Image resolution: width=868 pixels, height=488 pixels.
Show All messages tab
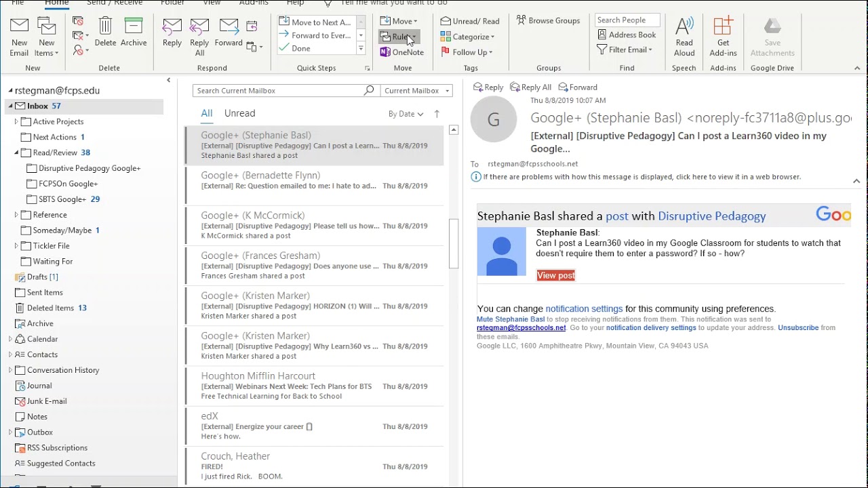pyautogui.click(x=207, y=113)
